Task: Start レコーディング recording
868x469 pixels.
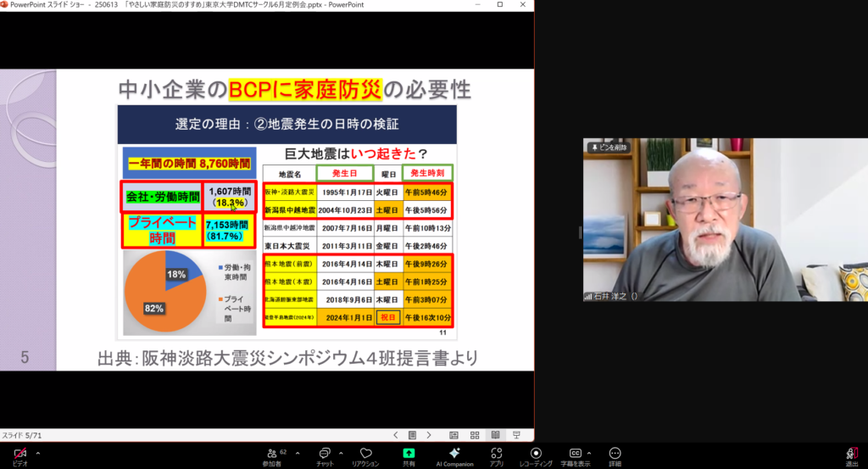Action: (536, 455)
